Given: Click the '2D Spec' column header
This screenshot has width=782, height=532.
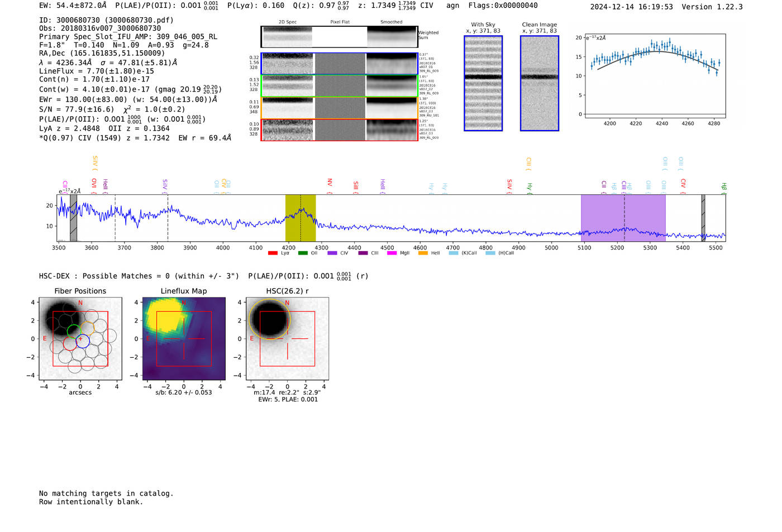Looking at the screenshot, I should 288,22.
